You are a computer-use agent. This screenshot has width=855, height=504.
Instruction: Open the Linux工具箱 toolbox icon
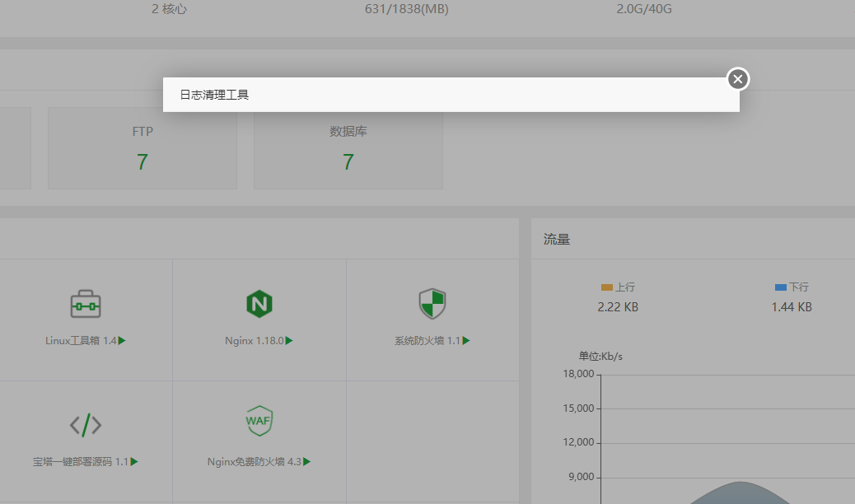(86, 304)
